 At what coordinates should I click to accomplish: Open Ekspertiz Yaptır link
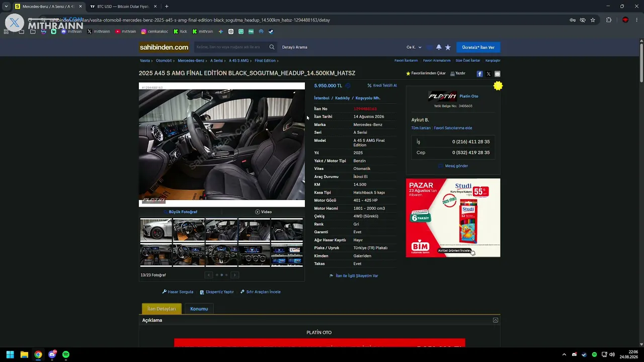[x=217, y=292]
